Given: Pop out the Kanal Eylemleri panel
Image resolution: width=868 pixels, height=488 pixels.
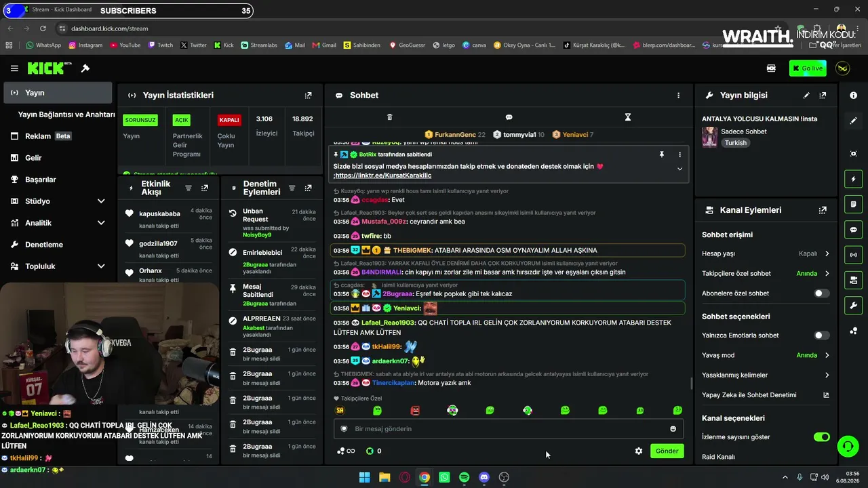Looking at the screenshot, I should click(x=823, y=210).
